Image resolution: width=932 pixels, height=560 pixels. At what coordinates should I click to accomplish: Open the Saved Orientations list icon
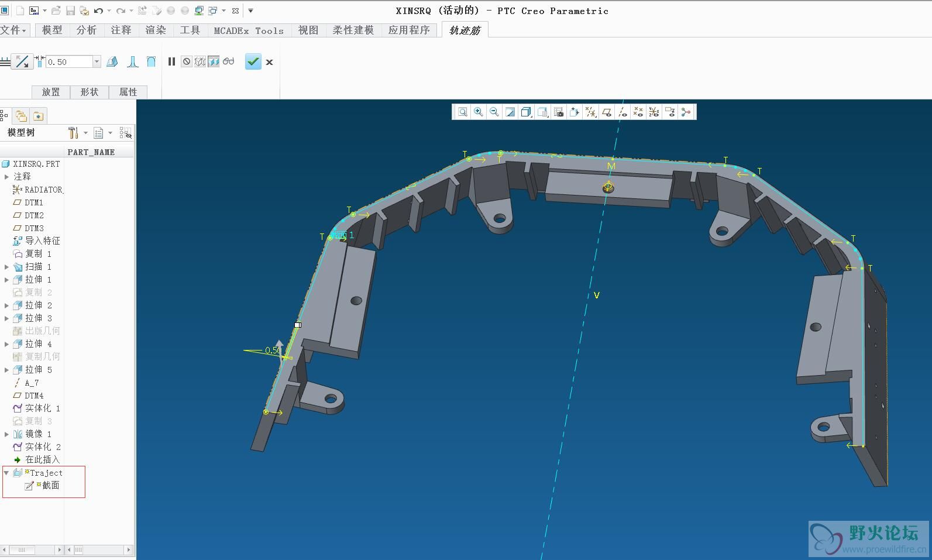point(542,112)
